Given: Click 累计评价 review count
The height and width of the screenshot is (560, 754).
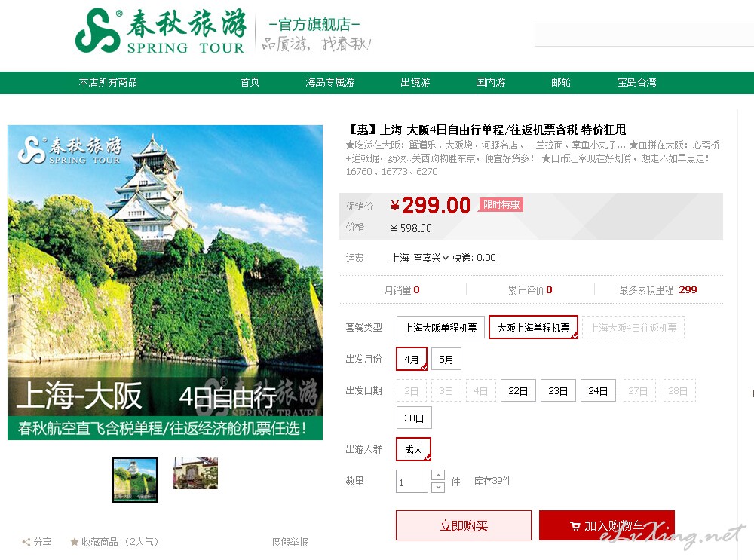Looking at the screenshot, I should pyautogui.click(x=530, y=290).
